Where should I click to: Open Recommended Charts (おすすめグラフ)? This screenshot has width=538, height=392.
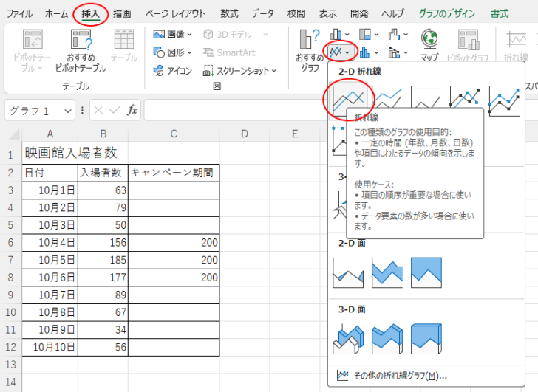coord(309,50)
